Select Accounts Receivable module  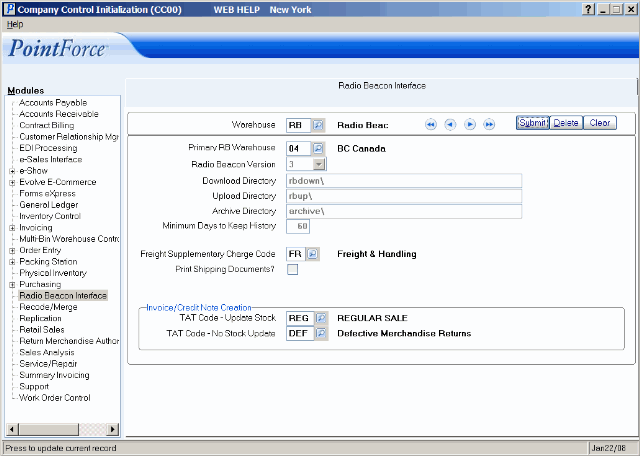59,114
